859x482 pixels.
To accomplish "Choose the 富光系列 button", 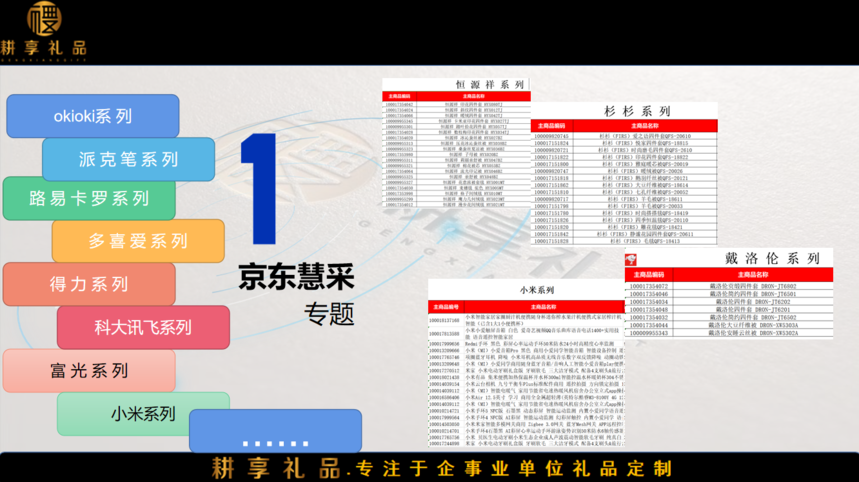I will tap(89, 371).
